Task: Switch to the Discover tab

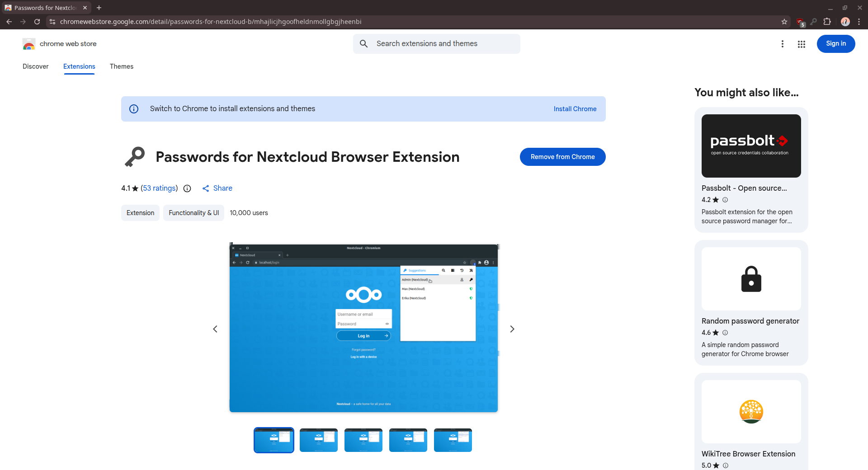Action: point(35,66)
